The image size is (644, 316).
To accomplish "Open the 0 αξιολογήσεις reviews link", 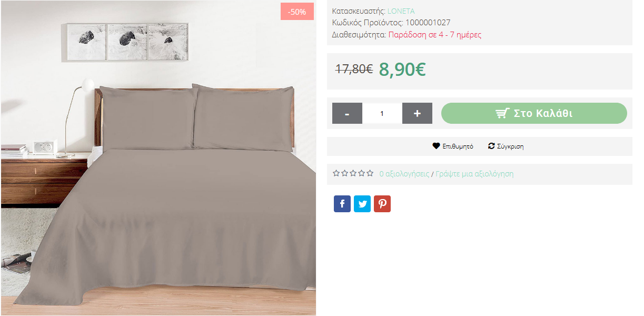I will (x=404, y=174).
